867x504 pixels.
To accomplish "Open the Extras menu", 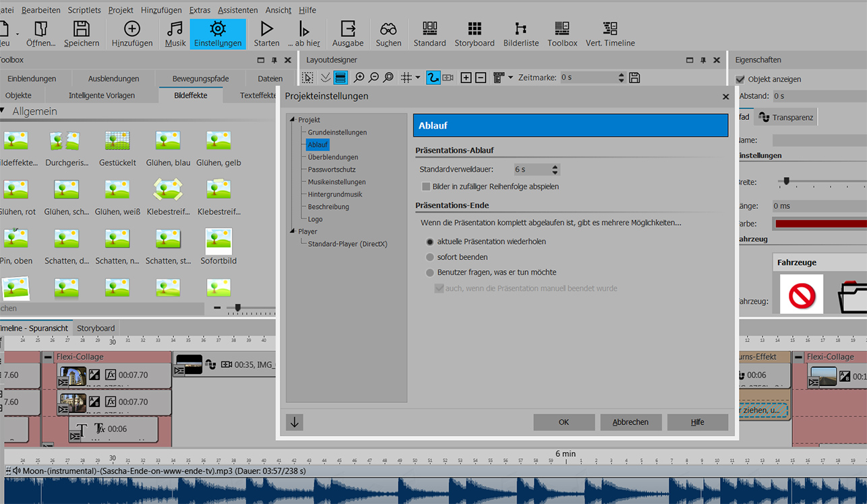I will (200, 10).
